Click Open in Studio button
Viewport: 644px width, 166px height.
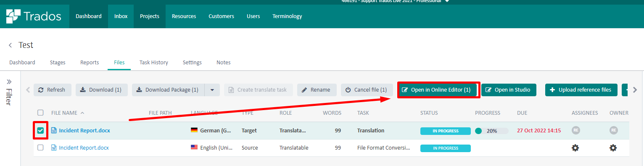509,90
